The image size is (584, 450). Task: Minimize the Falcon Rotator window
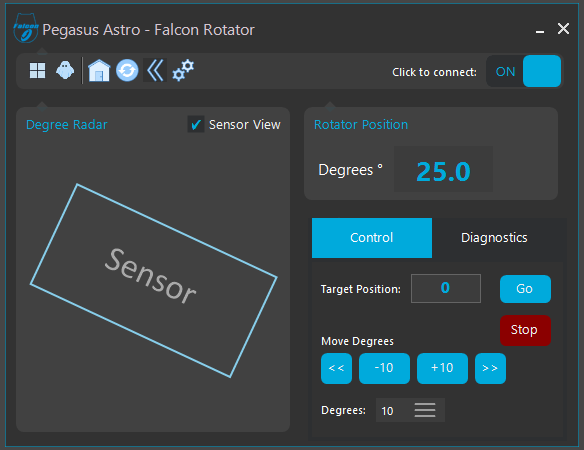coord(540,30)
